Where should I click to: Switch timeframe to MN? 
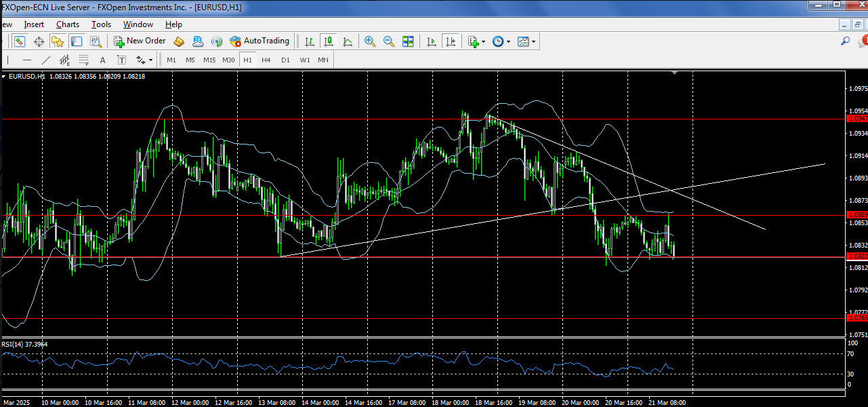323,60
